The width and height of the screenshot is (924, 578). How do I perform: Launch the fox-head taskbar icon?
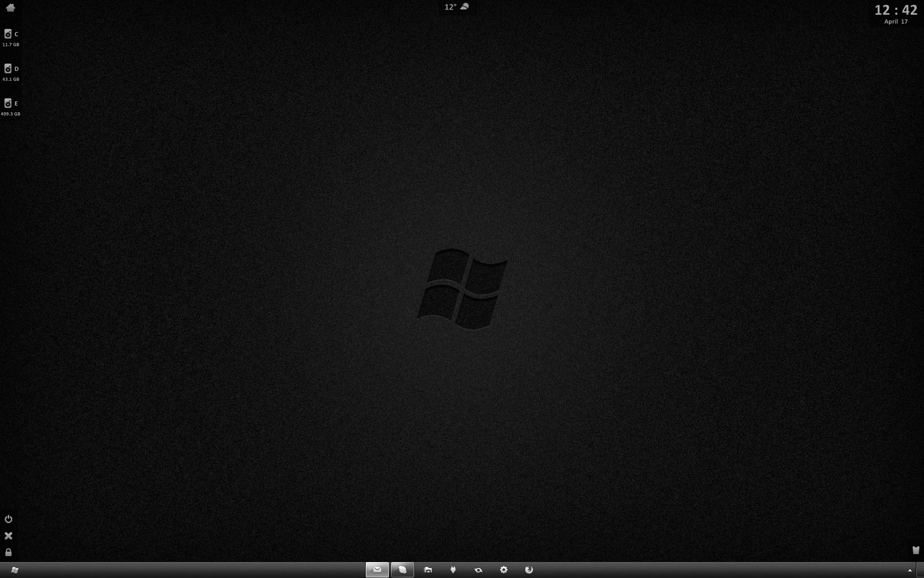[453, 570]
